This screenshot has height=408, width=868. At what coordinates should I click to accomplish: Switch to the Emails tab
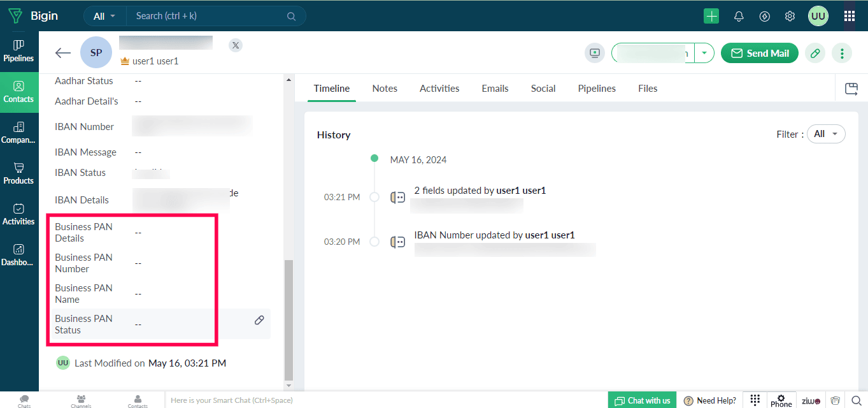[495, 89]
